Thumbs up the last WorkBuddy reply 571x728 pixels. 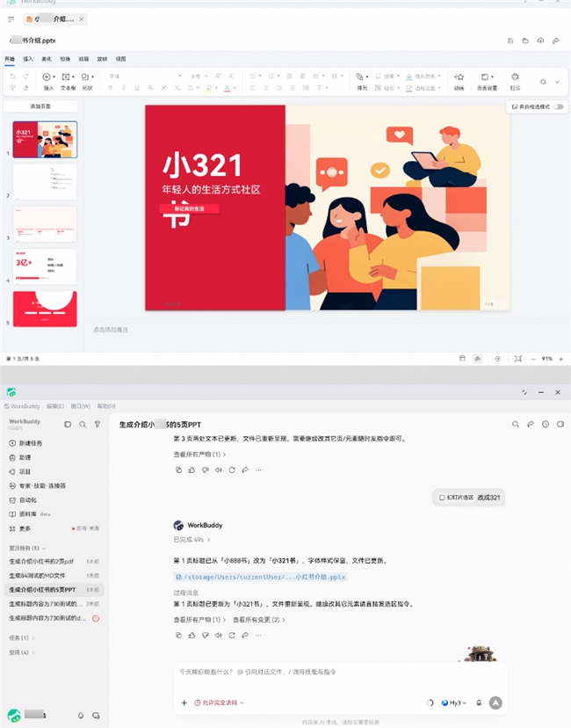point(192,635)
